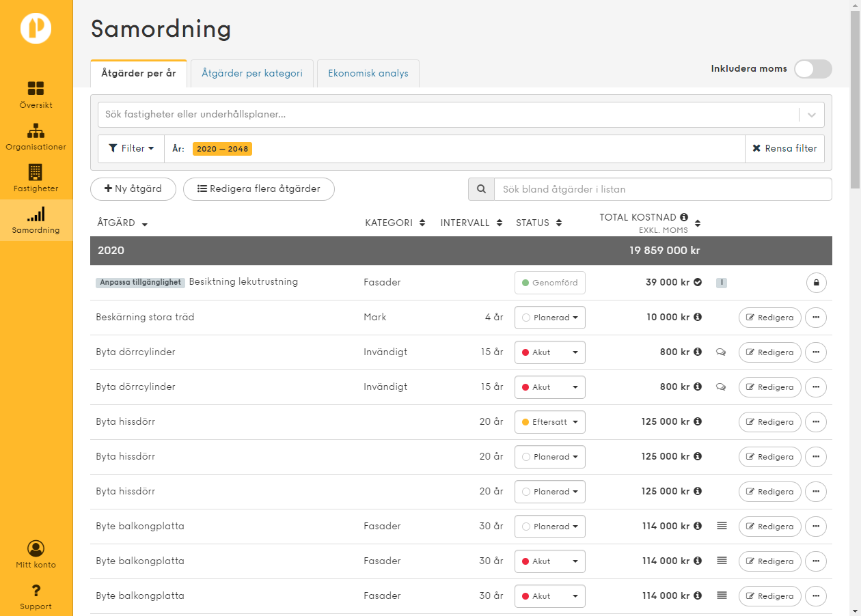Click the Beskärning stora träd action name
Screen dimensions: 861x616
tap(145, 317)
